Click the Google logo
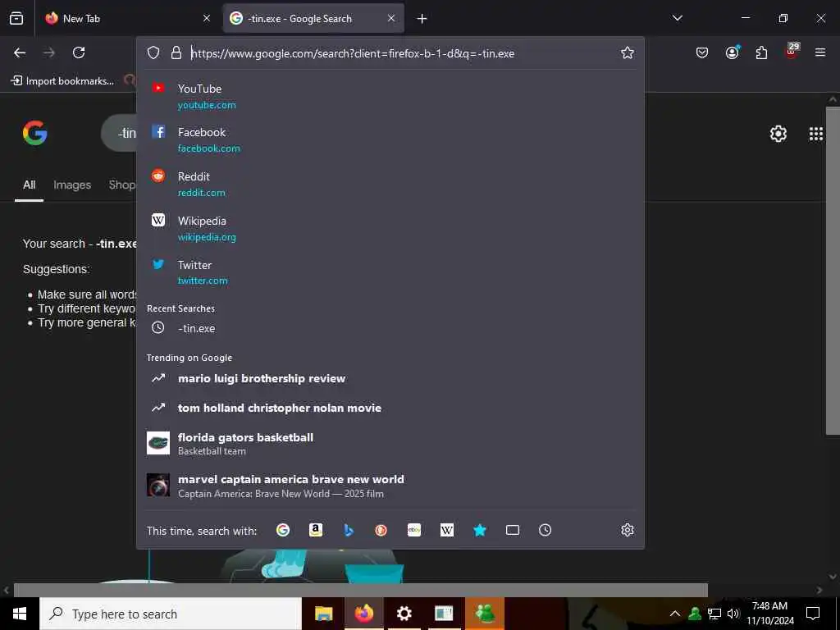 [x=34, y=133]
